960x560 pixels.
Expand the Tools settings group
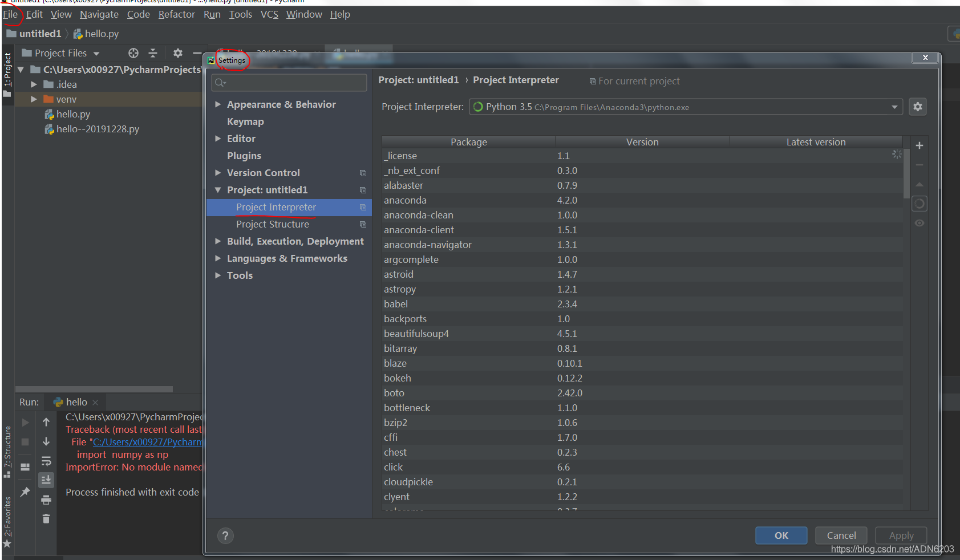(218, 275)
